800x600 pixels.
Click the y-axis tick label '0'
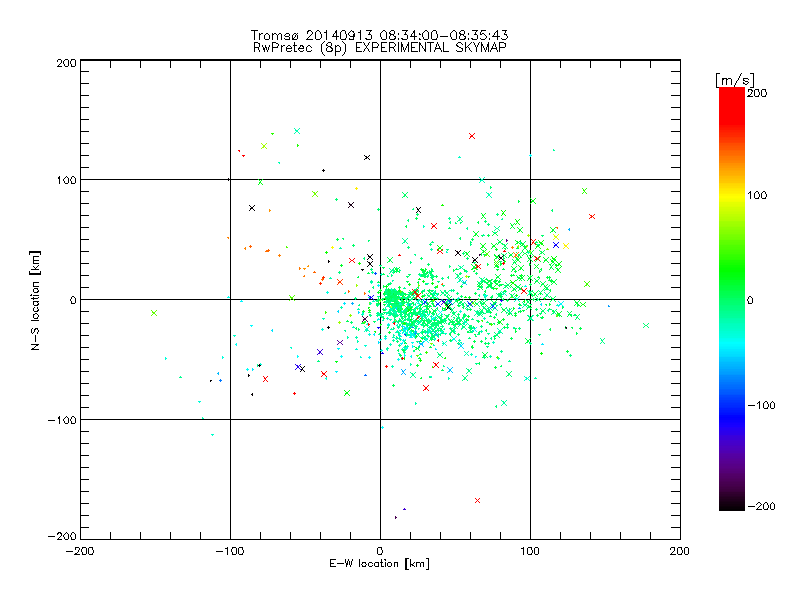(x=73, y=301)
